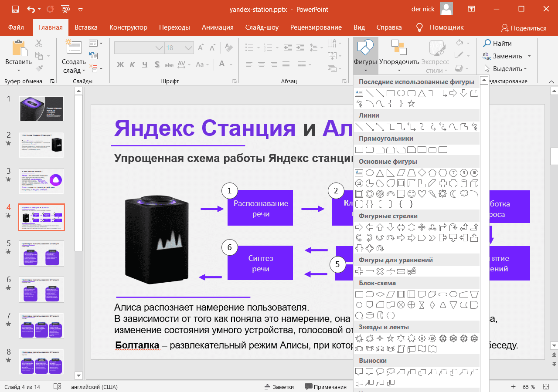The height and width of the screenshot is (392, 558).
Task: Select the flowchart collate hourglass shape
Action: [x=422, y=305]
